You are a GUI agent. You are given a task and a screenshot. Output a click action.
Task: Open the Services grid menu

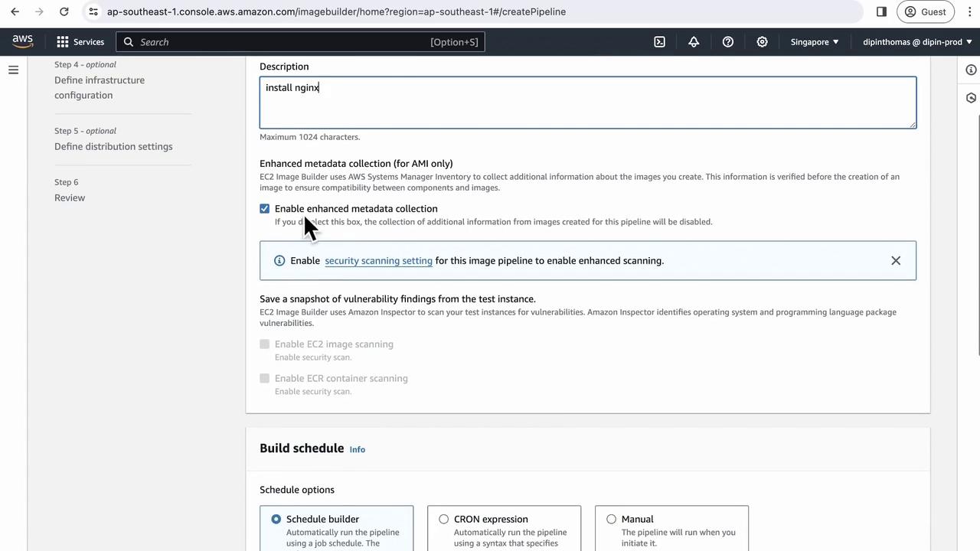tap(80, 42)
